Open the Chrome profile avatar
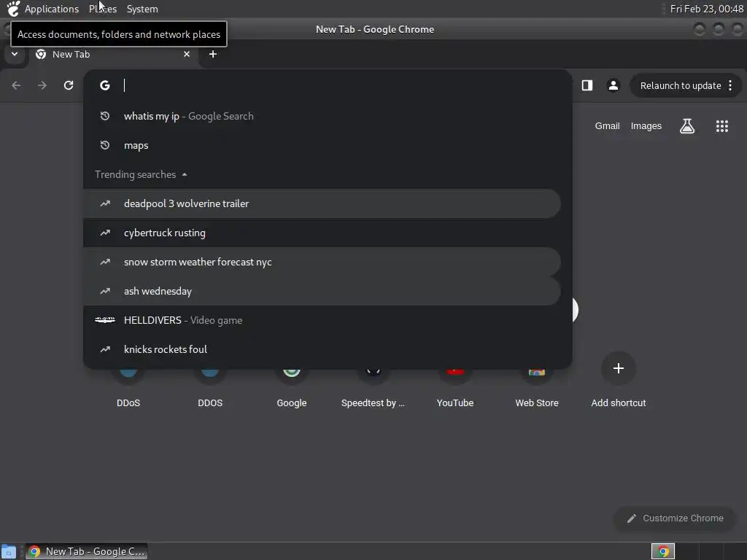The image size is (747, 560). point(613,85)
